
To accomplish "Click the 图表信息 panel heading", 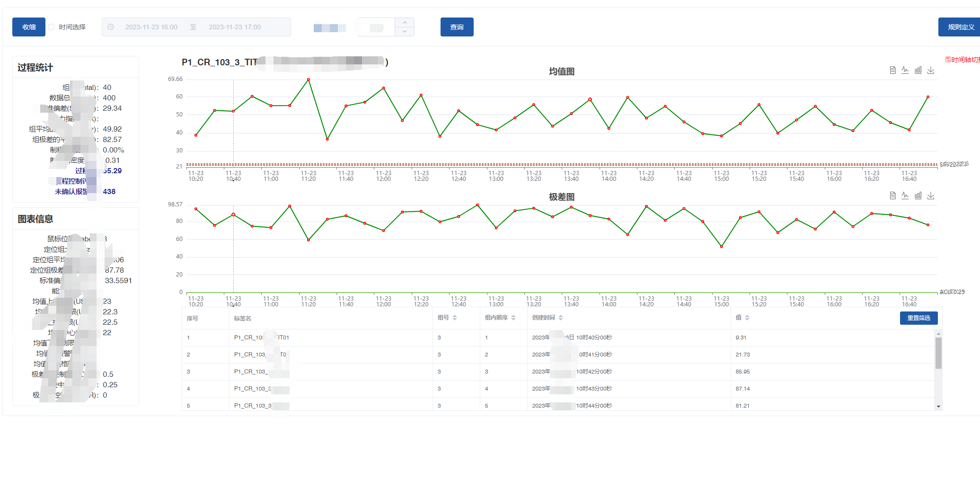I will pyautogui.click(x=35, y=219).
